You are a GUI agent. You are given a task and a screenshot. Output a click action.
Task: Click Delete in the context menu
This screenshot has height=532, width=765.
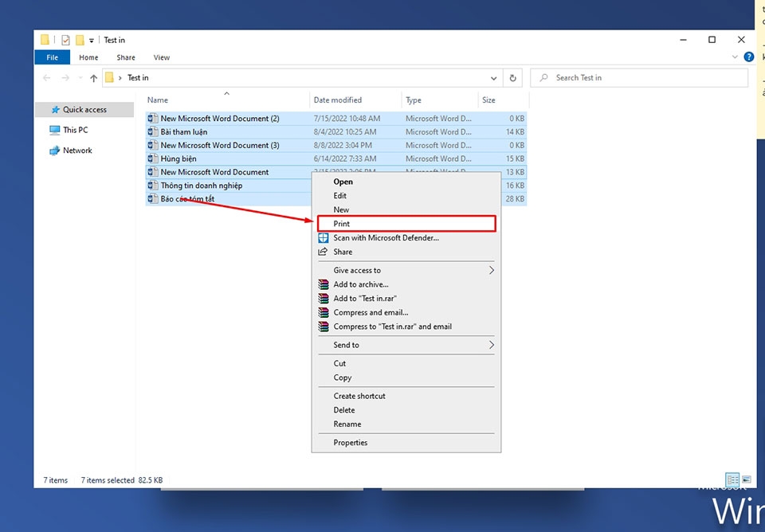[x=406, y=410]
